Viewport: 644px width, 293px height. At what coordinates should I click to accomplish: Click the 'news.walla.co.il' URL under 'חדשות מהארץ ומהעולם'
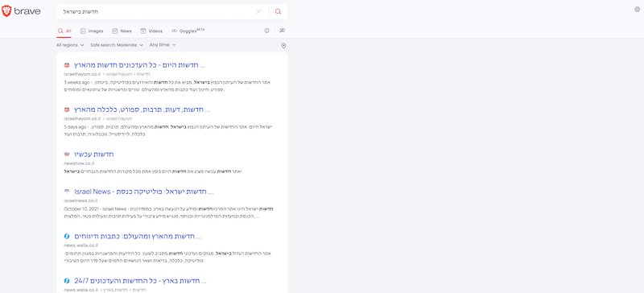pos(81,246)
